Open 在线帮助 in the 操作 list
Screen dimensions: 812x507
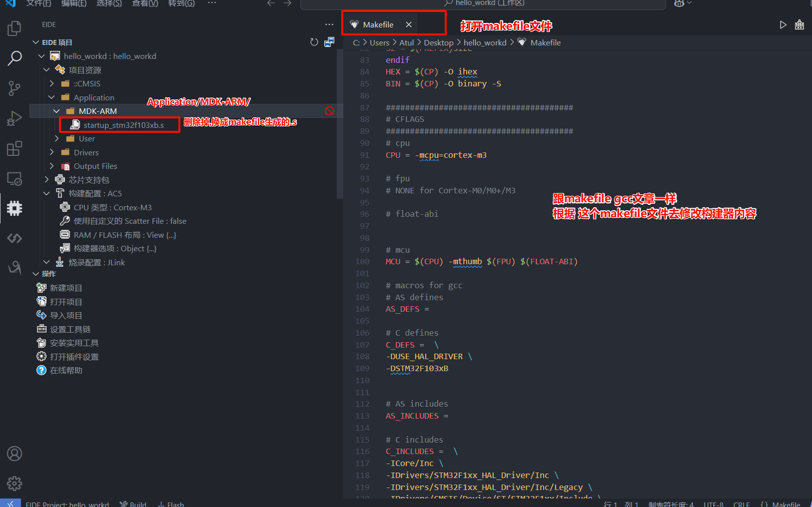click(66, 371)
